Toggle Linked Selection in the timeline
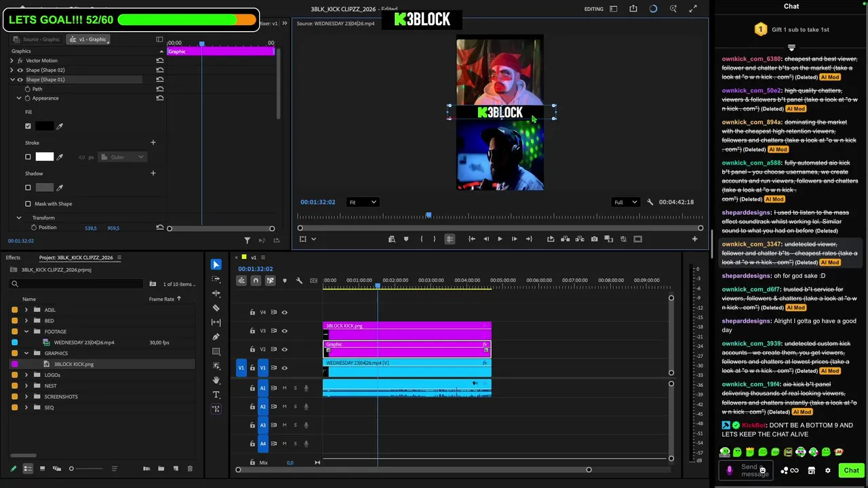 click(x=270, y=281)
